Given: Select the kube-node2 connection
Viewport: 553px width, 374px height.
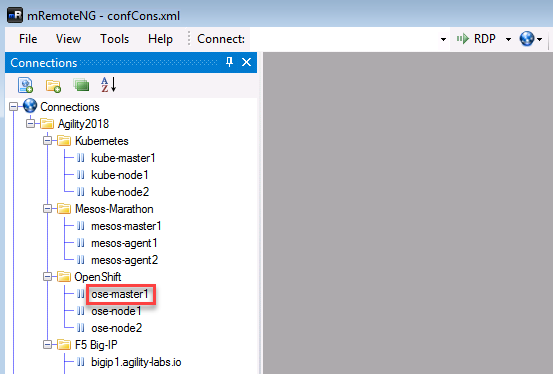Looking at the screenshot, I should pos(120,192).
